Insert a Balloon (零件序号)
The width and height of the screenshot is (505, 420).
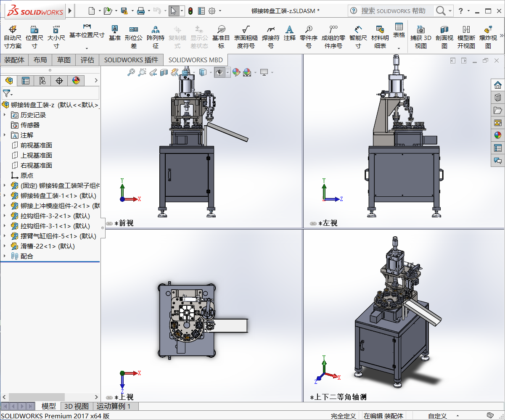coord(309,37)
